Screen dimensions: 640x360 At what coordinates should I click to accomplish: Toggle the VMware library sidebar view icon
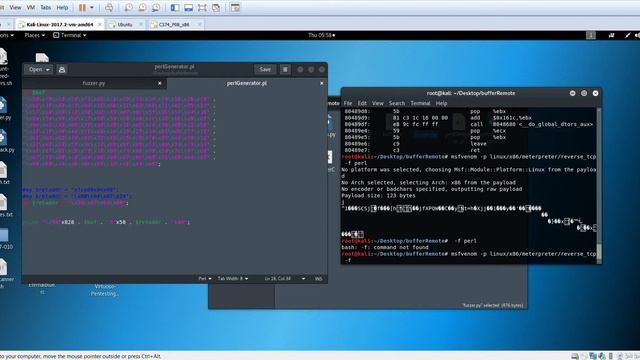coord(175,7)
